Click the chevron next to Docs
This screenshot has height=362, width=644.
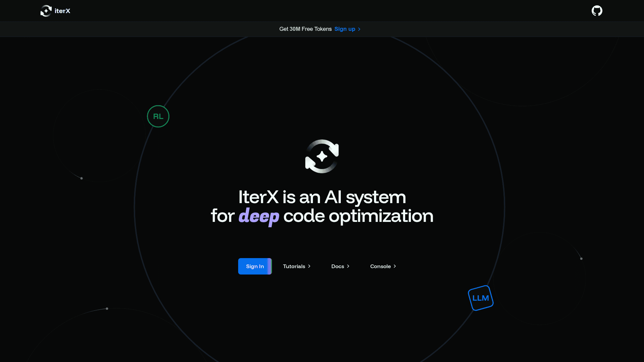tap(348, 266)
